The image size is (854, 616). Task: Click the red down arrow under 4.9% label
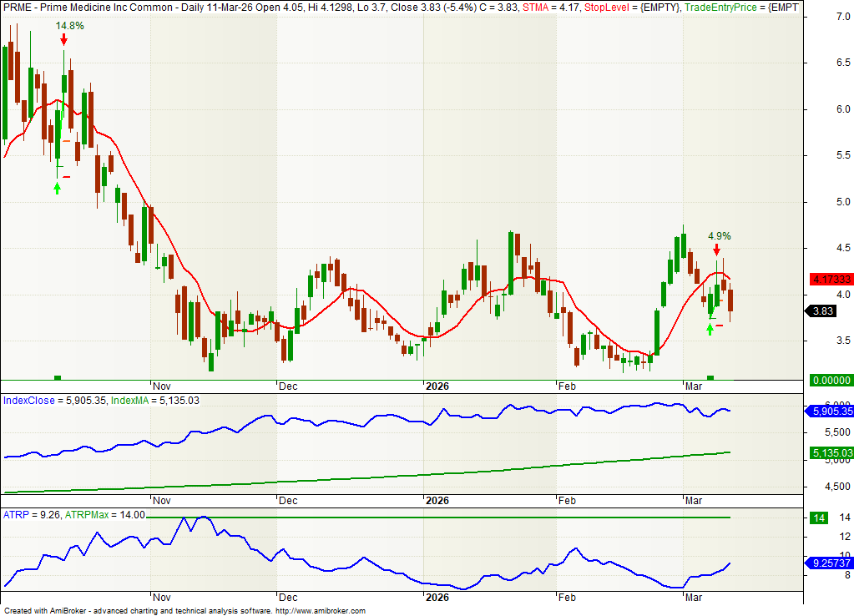(716, 250)
